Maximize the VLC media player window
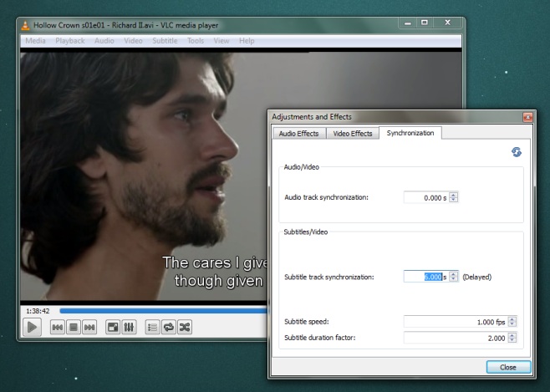This screenshot has width=550, height=392. 425,23
